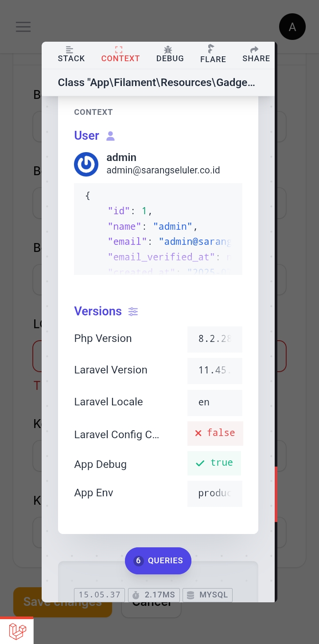Click the exception class title text
The image size is (319, 644).
point(156,83)
